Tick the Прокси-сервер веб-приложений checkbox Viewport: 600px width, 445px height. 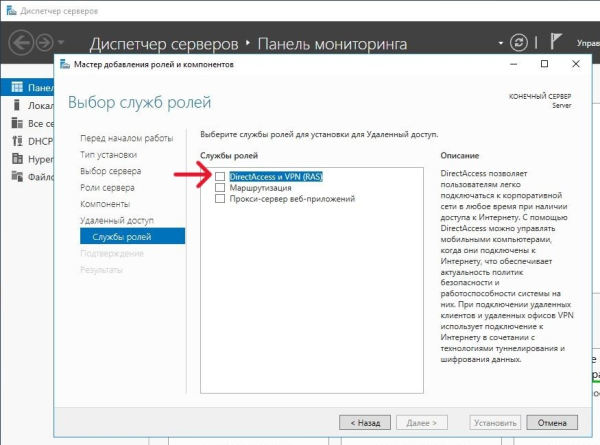point(220,199)
